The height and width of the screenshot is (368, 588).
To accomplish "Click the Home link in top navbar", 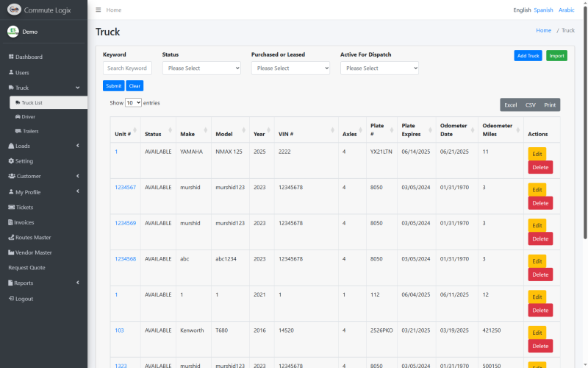I will (114, 10).
